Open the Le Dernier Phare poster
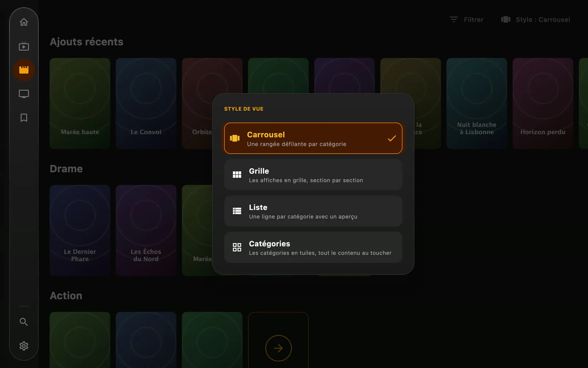 [x=80, y=230]
